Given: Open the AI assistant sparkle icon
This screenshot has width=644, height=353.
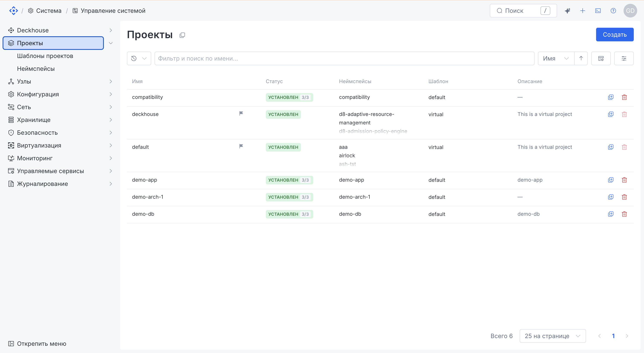Looking at the screenshot, I should 567,11.
